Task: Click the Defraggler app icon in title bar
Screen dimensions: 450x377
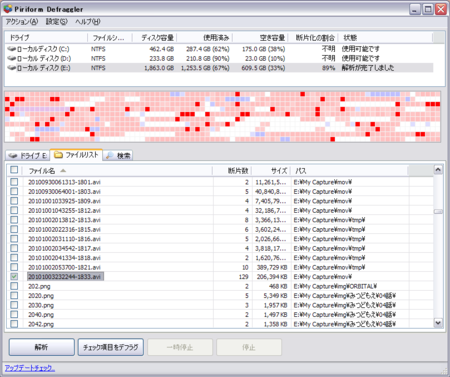Action: [8, 9]
